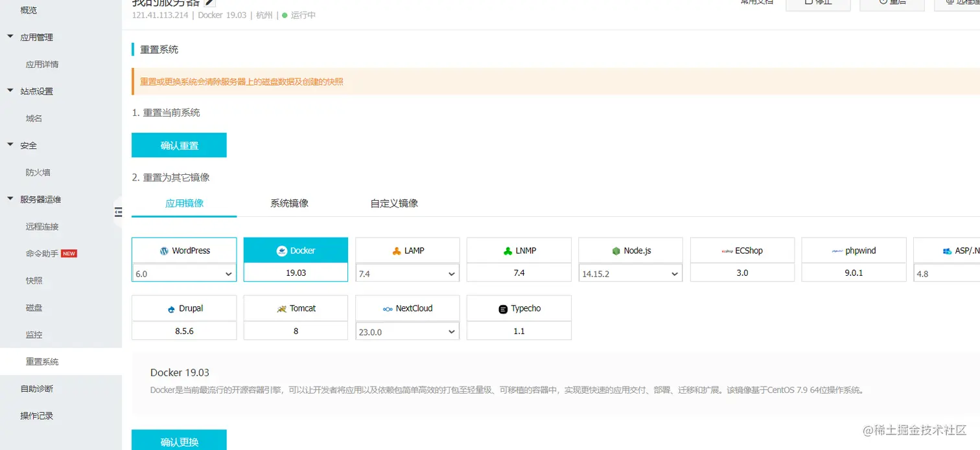The image size is (980, 450).
Task: Click the NextCloud logo icon
Action: (388, 309)
